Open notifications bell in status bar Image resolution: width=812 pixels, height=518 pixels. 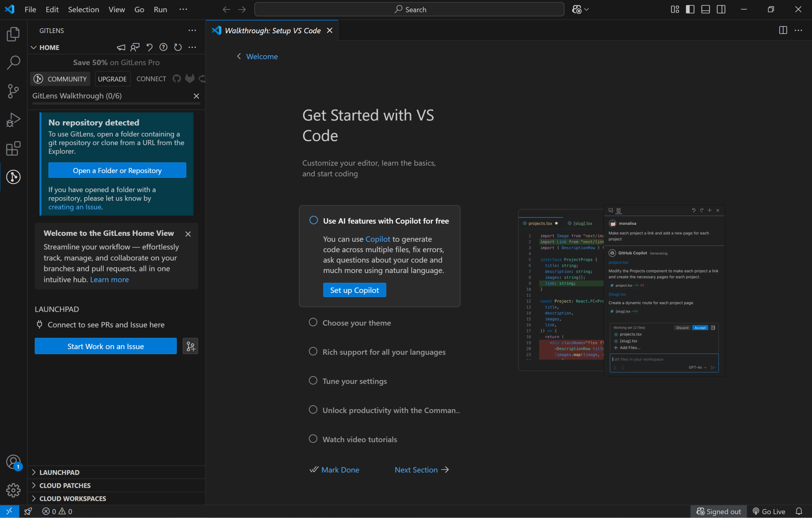pos(799,511)
